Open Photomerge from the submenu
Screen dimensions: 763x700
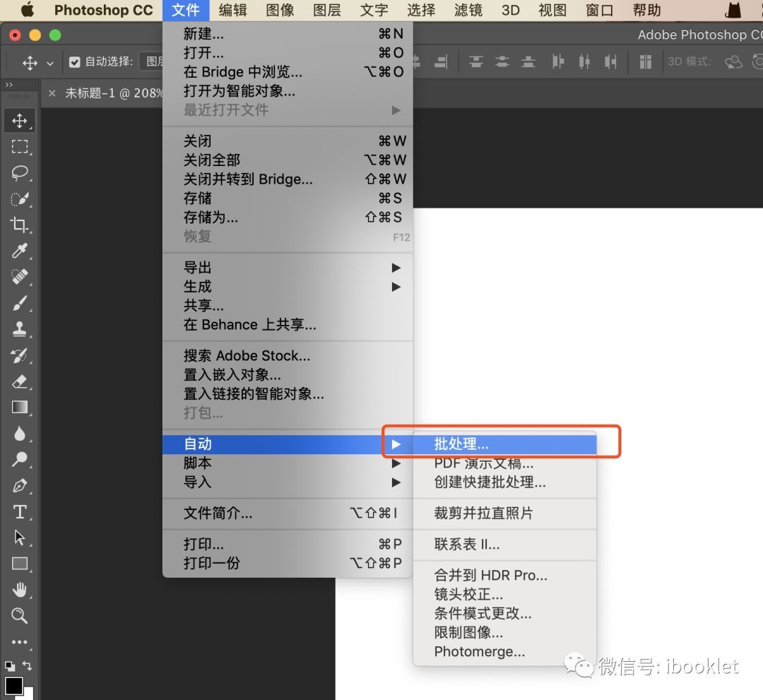pyautogui.click(x=479, y=651)
